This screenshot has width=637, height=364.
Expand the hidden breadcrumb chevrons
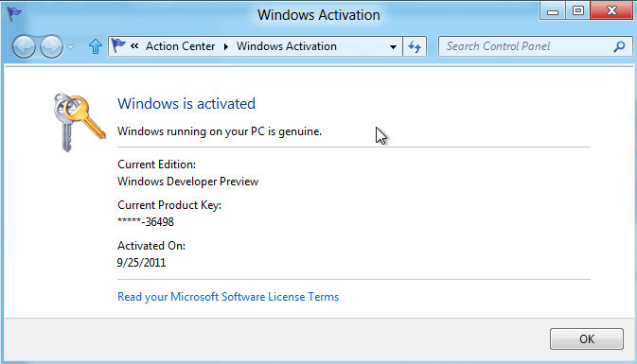[134, 46]
